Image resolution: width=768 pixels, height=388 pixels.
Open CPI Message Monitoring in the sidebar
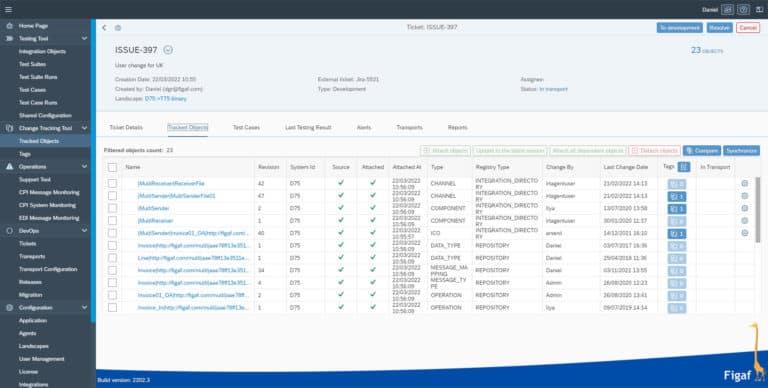(49, 193)
